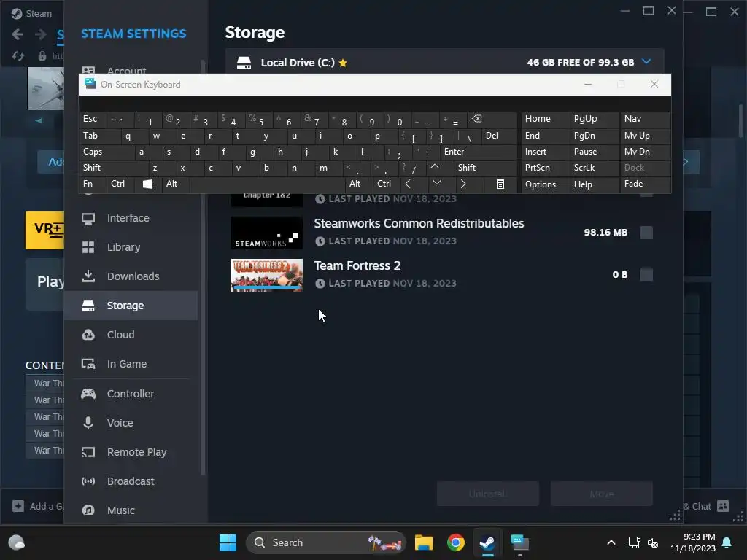Open Controller settings gamepad icon
Image resolution: width=747 pixels, height=560 pixels.
tap(88, 394)
